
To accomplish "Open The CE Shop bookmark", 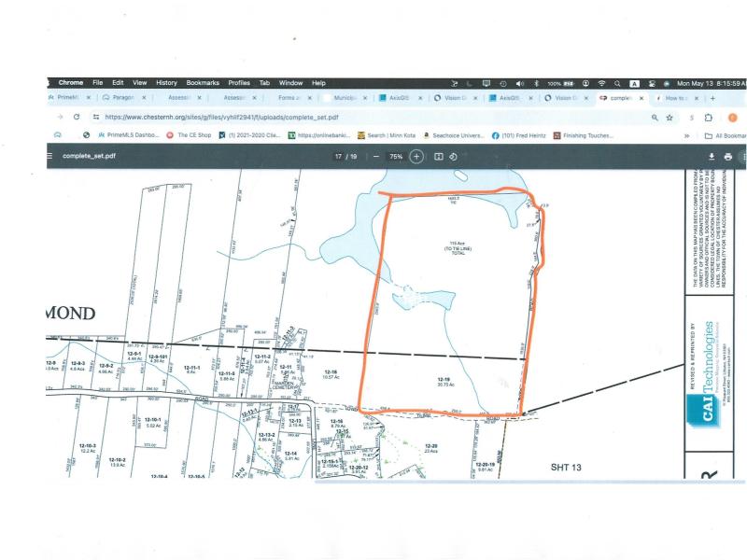I will point(190,135).
